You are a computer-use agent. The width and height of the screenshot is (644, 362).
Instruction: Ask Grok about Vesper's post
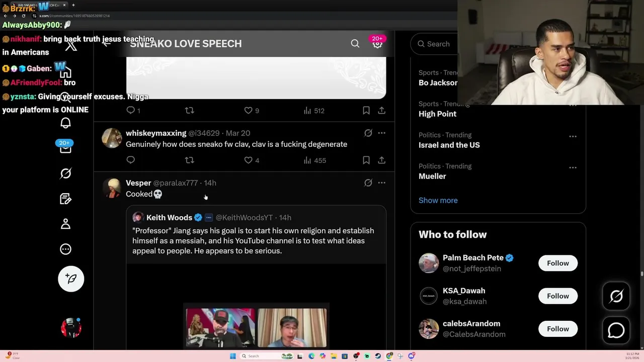click(x=368, y=183)
